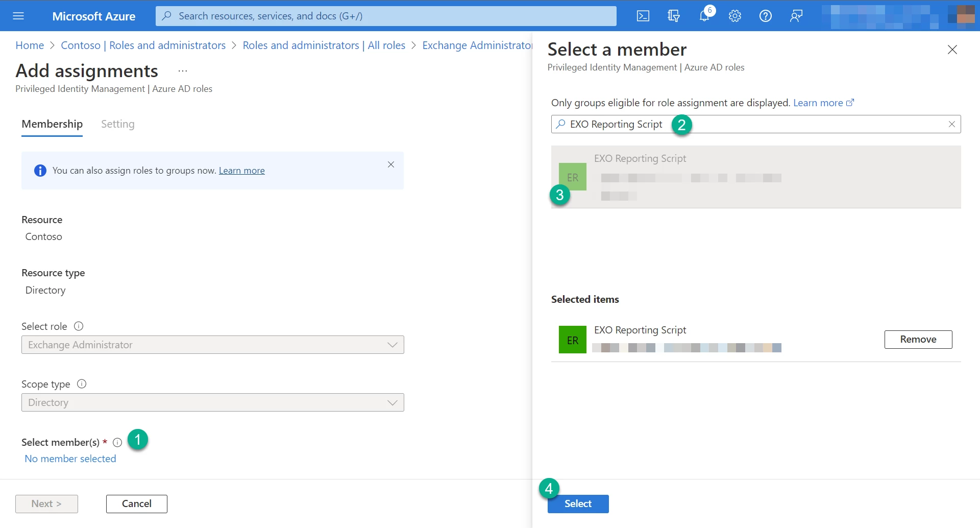The image size is (980, 528).
Task: Remove EXO Reporting Script from selected items
Action: coord(918,339)
